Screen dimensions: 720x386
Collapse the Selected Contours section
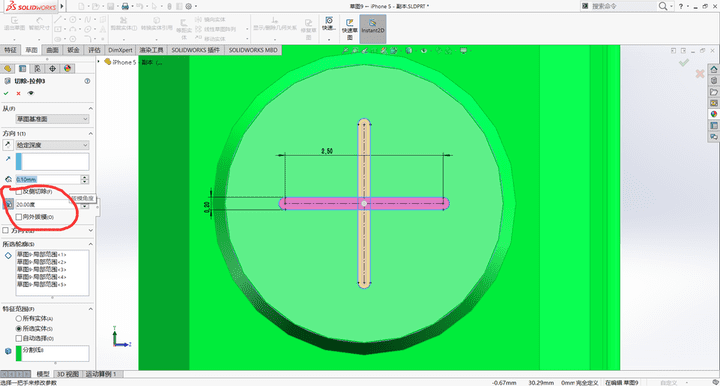90,244
